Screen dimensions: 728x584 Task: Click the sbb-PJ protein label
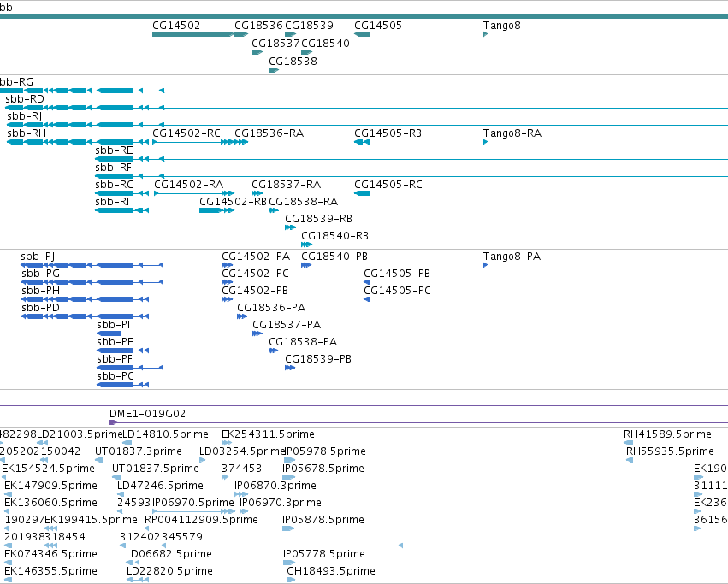pos(38,257)
